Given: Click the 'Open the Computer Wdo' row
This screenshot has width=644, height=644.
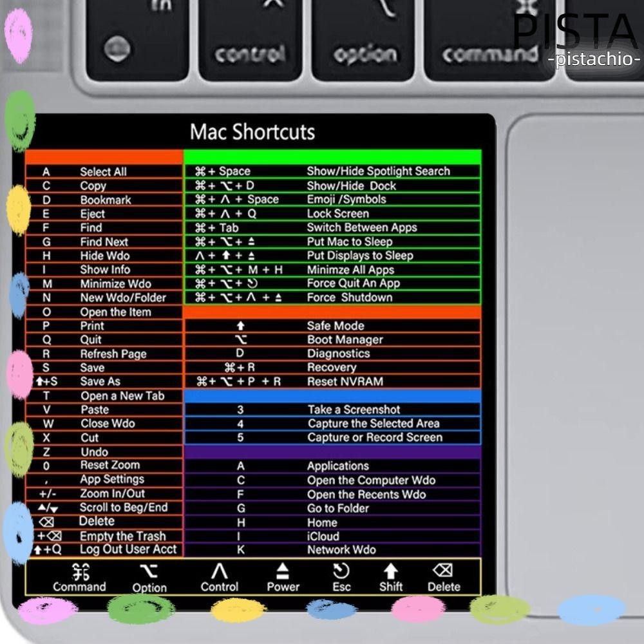Looking at the screenshot, I should pyautogui.click(x=333, y=480).
